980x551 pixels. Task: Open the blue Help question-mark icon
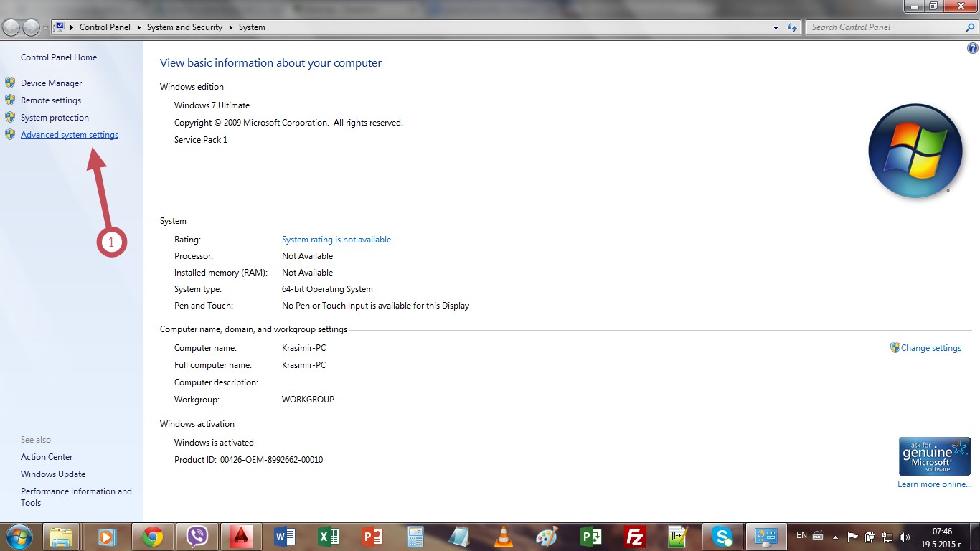(972, 49)
